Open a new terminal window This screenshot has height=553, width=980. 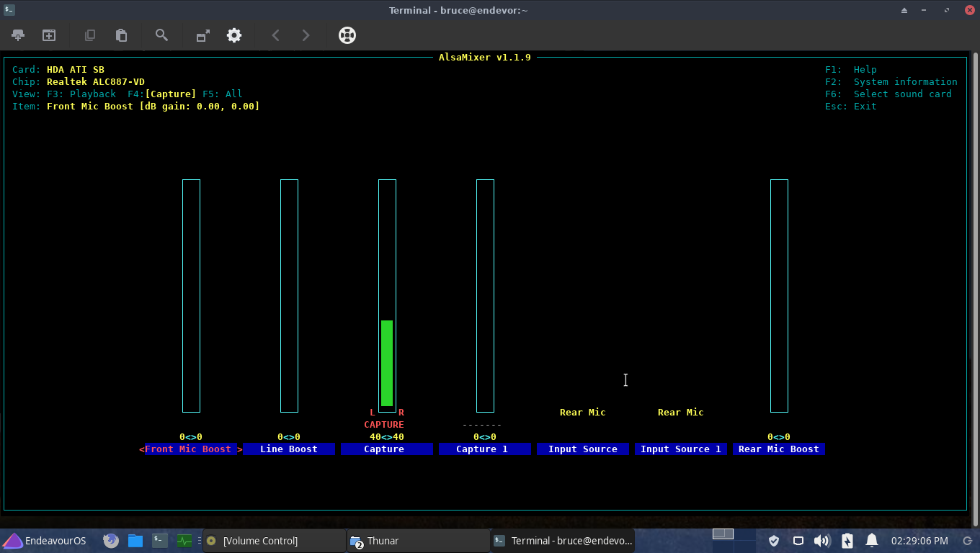[x=48, y=35]
